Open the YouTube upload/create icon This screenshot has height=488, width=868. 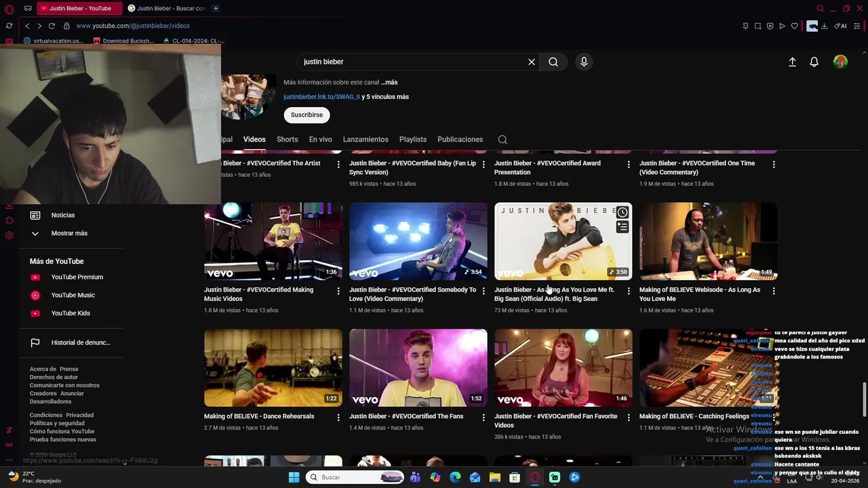[x=792, y=62]
